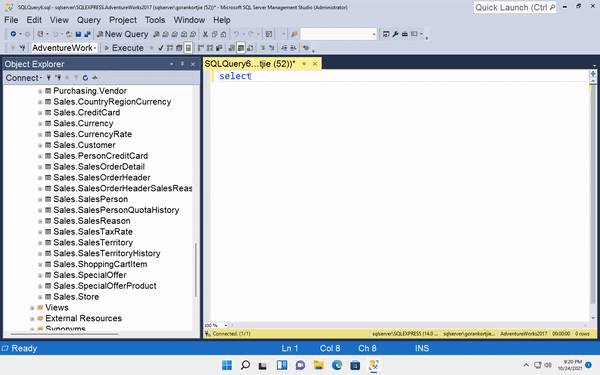
Task: Open the Query Options icon
Action: [x=179, y=48]
